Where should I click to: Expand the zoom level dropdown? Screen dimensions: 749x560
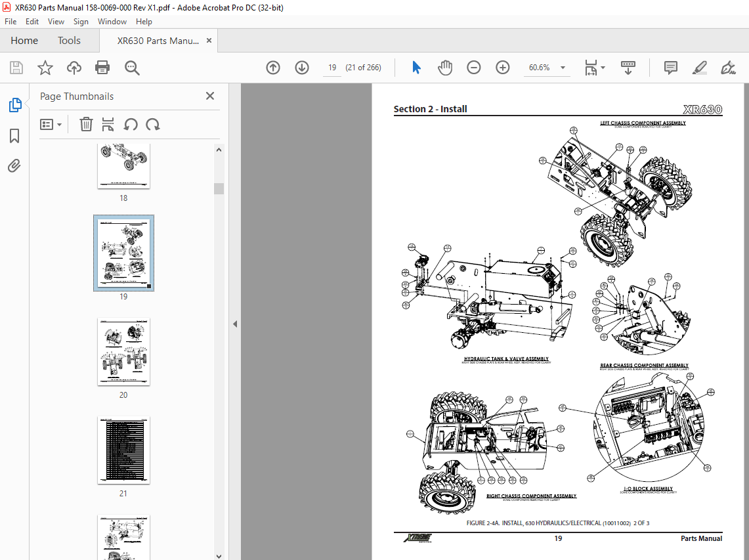563,68
